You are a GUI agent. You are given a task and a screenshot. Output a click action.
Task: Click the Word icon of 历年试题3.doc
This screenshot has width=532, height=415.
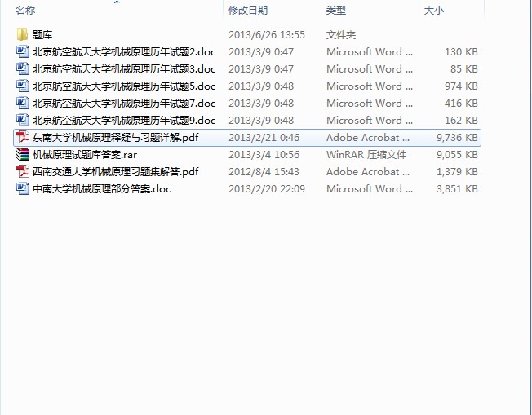coord(23,69)
